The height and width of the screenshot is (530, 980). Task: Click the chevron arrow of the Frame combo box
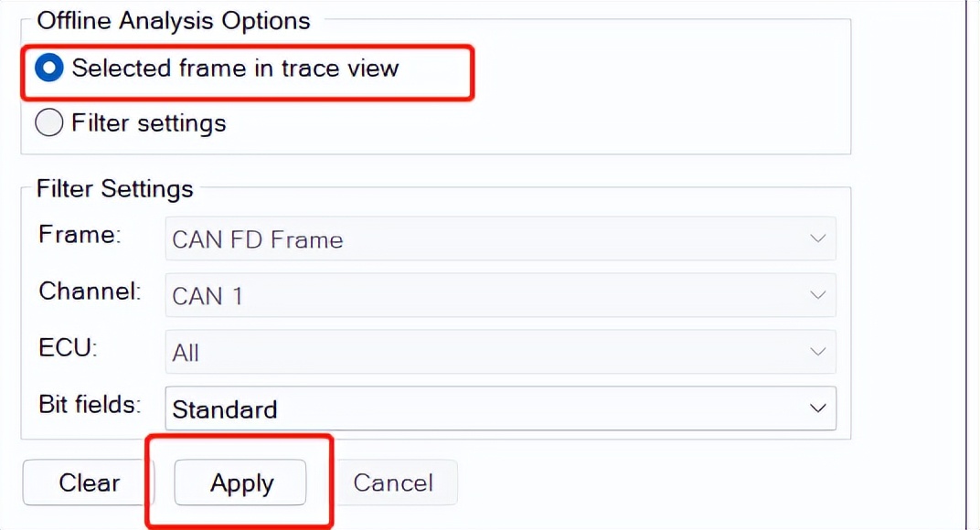[x=817, y=239]
